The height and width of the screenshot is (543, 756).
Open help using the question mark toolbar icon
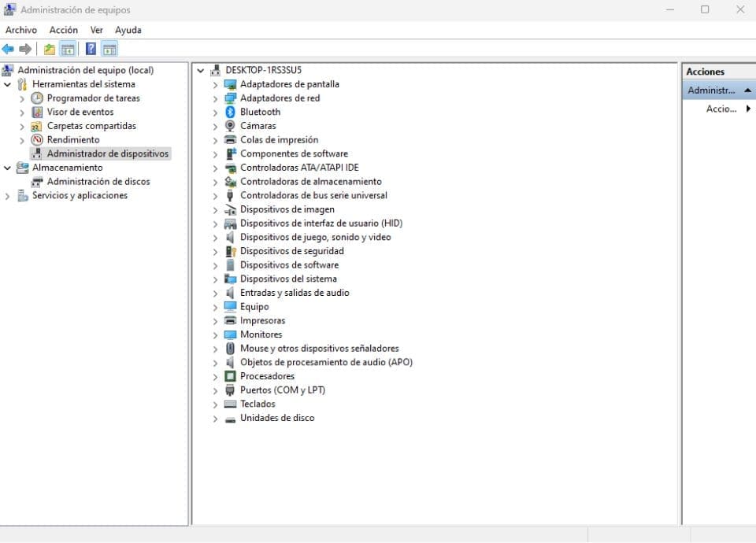tap(90, 48)
